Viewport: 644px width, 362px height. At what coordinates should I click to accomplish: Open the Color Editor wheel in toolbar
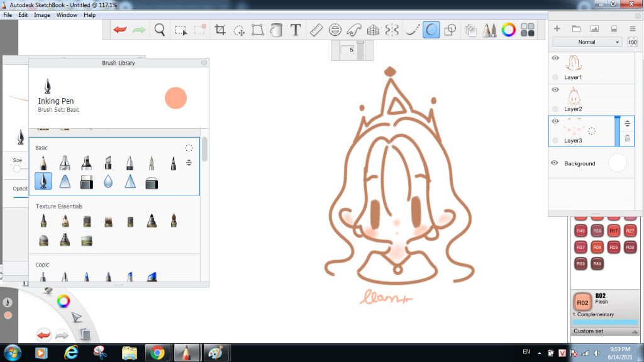pyautogui.click(x=508, y=30)
